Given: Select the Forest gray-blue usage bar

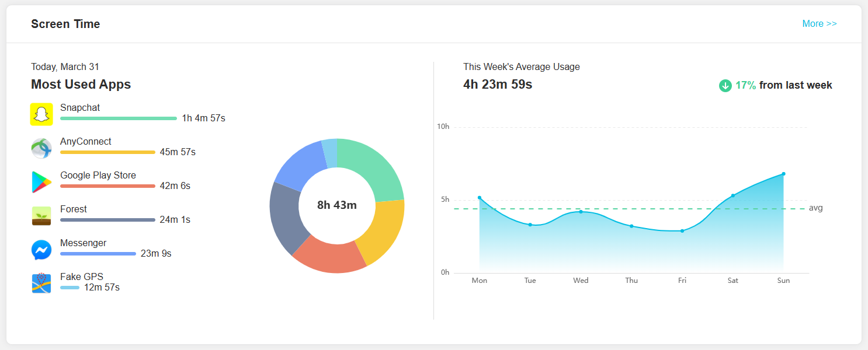Looking at the screenshot, I should click(x=107, y=220).
